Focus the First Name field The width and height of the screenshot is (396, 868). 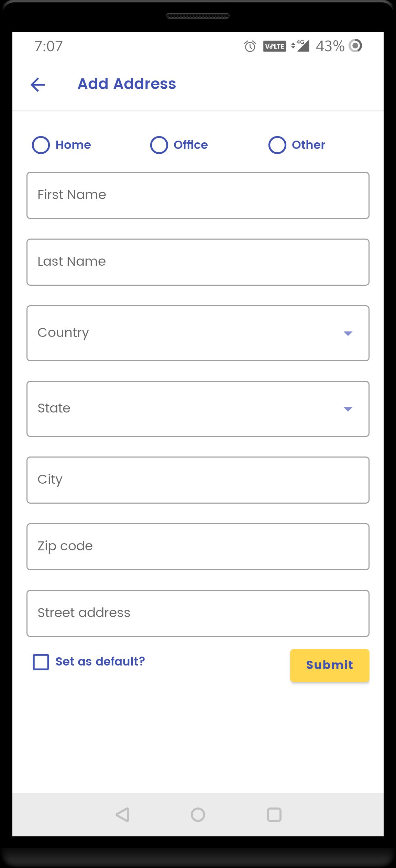tap(198, 195)
